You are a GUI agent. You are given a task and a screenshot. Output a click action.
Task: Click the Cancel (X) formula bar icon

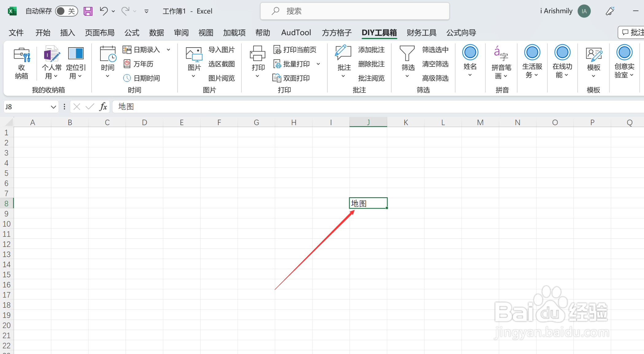tap(77, 107)
